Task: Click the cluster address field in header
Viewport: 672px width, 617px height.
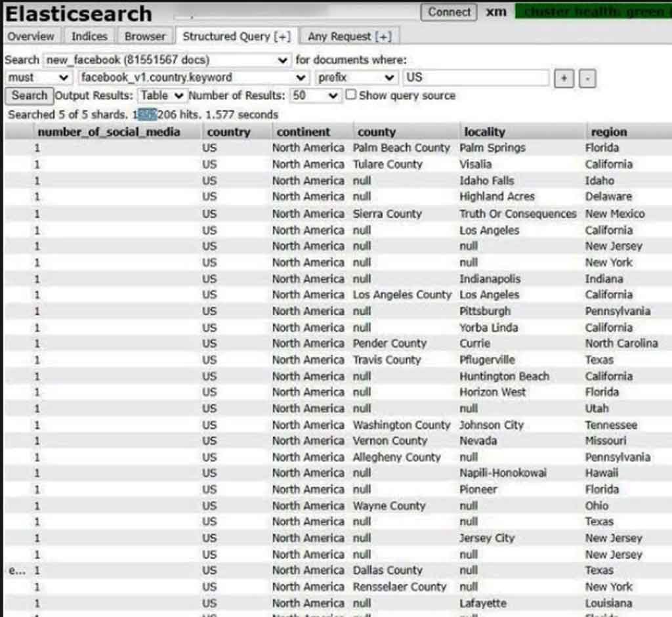Action: coord(295,13)
